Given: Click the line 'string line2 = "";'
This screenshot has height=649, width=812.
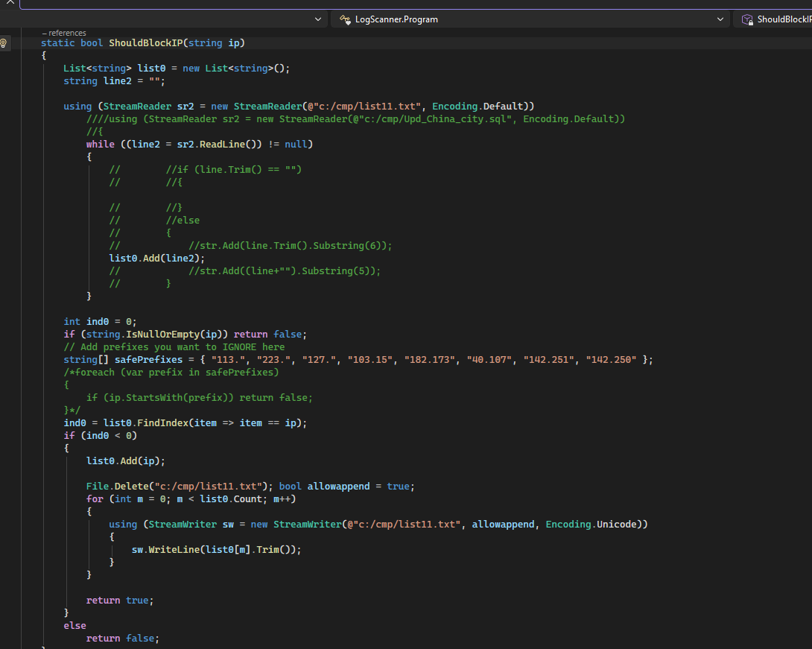Looking at the screenshot, I should [114, 80].
